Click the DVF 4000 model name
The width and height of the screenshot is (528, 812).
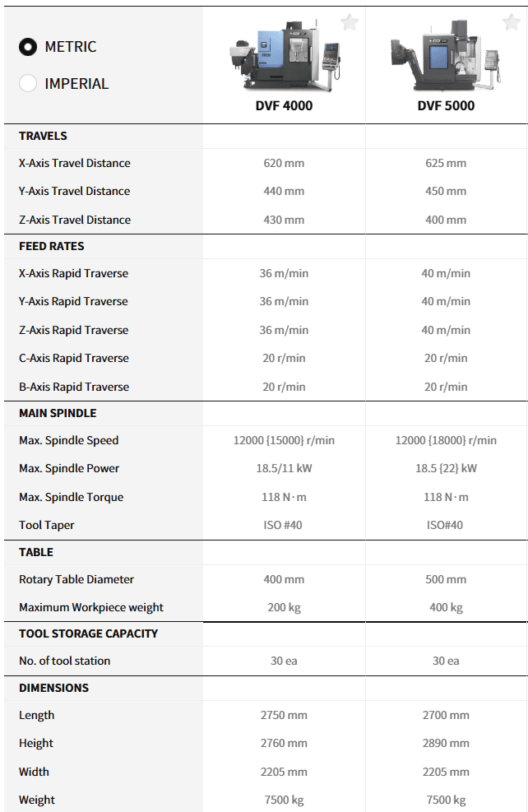tap(284, 105)
